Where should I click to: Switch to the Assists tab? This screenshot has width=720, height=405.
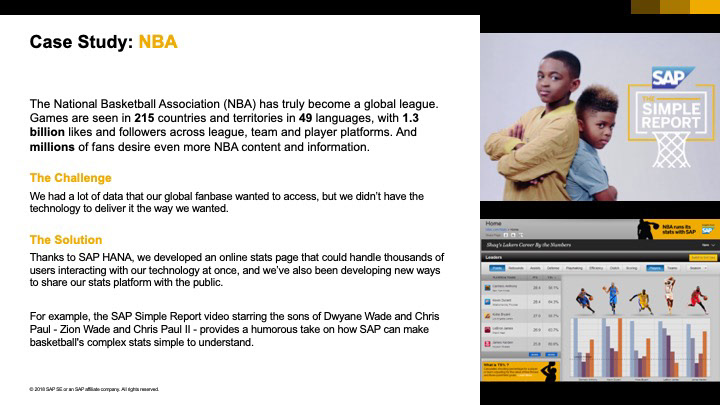[x=535, y=268]
